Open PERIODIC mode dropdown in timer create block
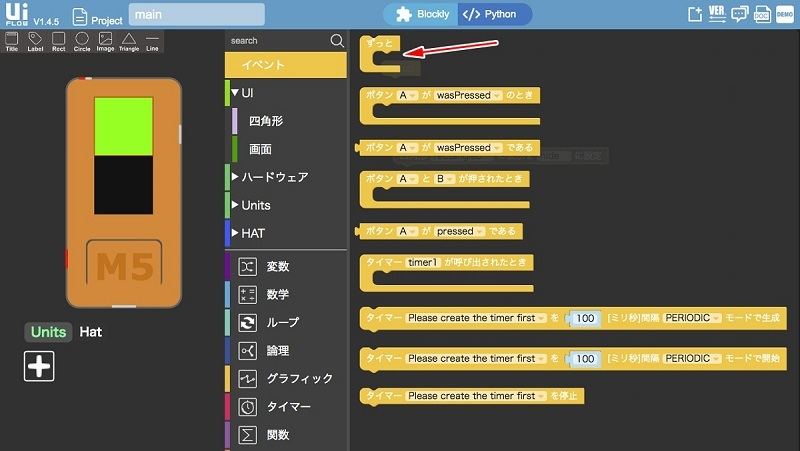 [691, 318]
